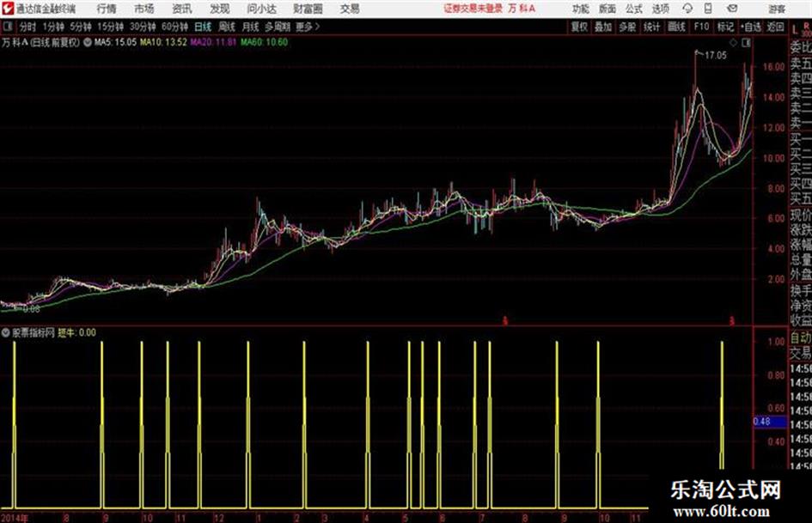812x523 pixels.
Task: Switch to 30分钟 period tab
Action: tap(143, 27)
